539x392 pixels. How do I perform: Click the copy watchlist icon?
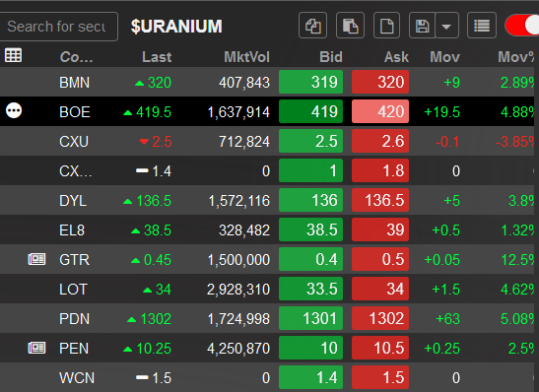[312, 26]
